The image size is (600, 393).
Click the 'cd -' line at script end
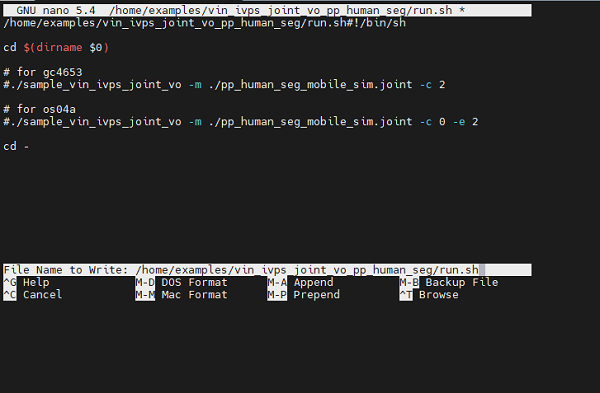click(16, 146)
